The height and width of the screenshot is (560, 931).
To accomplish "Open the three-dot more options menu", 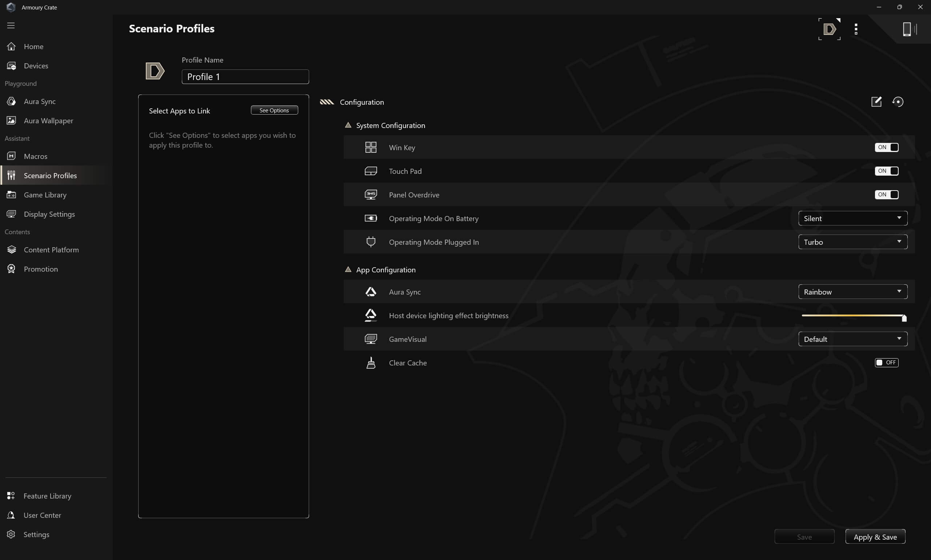I will click(855, 29).
